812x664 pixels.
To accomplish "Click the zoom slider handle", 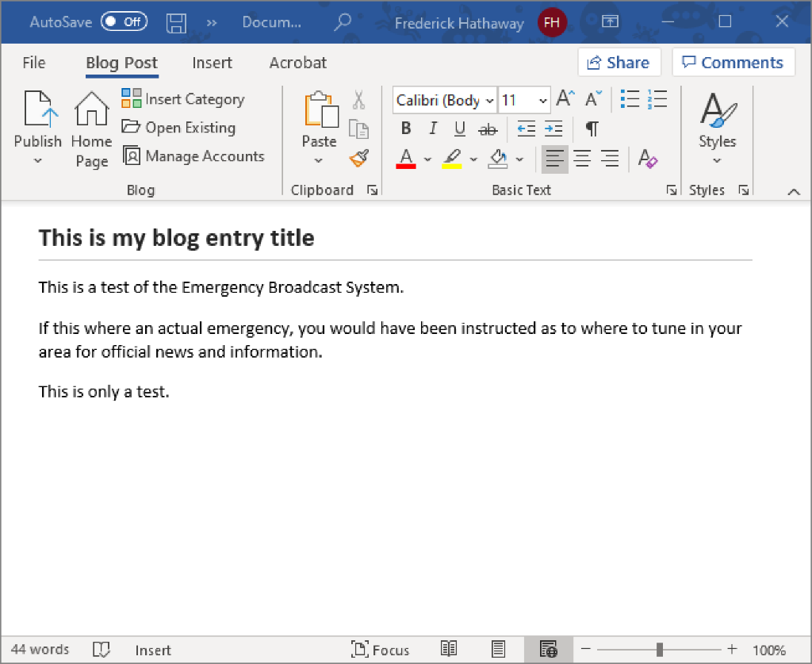I will click(x=659, y=649).
